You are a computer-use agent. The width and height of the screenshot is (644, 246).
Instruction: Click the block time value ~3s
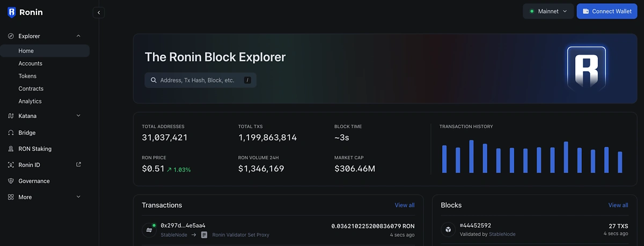click(x=342, y=138)
